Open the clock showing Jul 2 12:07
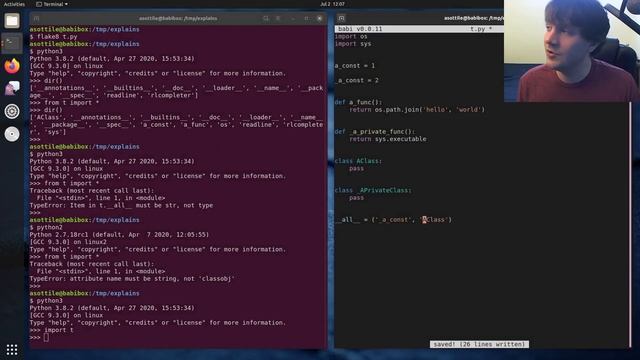 332,4
